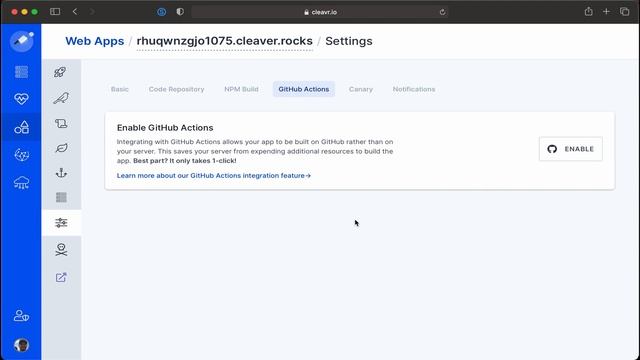Screen dimensions: 640x360
Task: Switch to the NPM Build tab
Action: (x=241, y=89)
